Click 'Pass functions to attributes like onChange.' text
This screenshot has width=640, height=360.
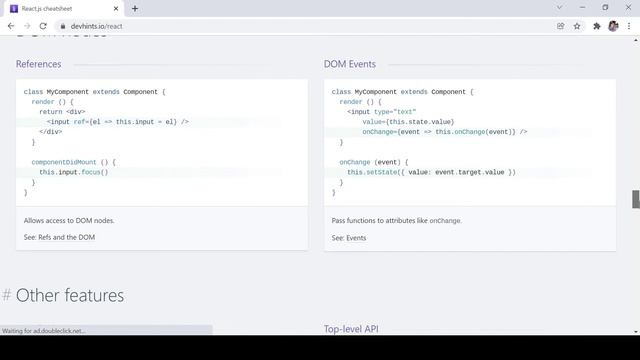click(x=397, y=220)
